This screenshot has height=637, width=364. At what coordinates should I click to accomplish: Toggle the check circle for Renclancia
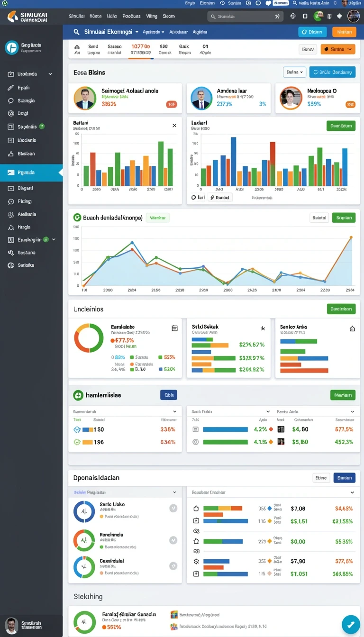173,540
